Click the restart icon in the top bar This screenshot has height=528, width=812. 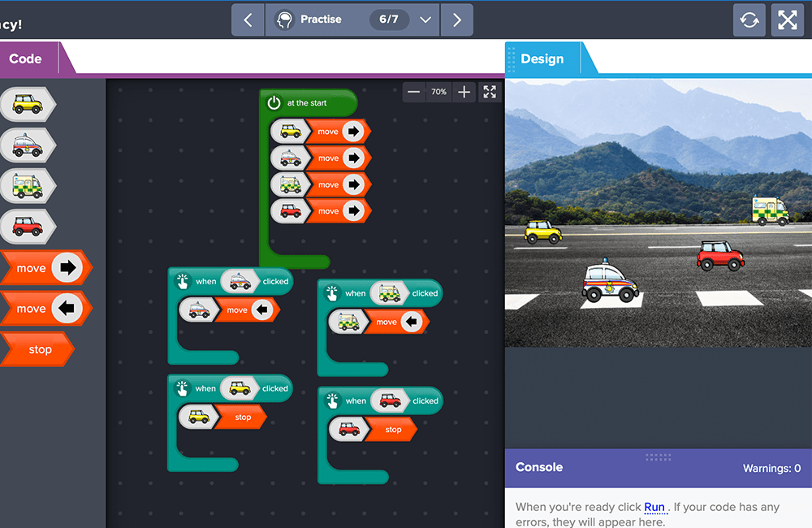coord(749,19)
